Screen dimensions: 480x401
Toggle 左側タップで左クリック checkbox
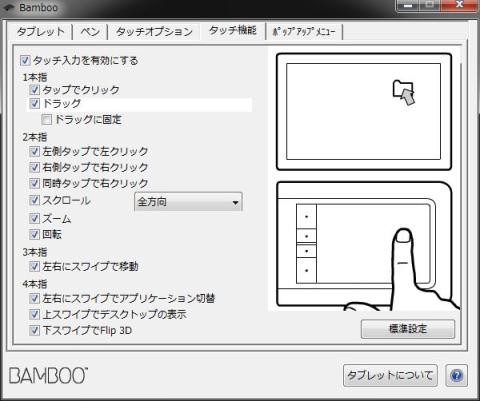coord(35,152)
